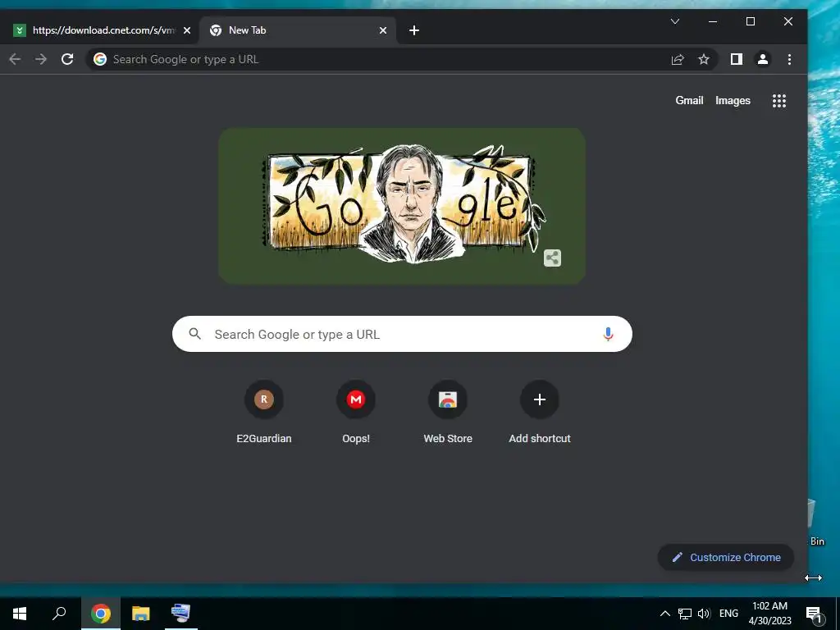Open the Windows Start menu
This screenshot has width=840, height=630.
click(20, 614)
